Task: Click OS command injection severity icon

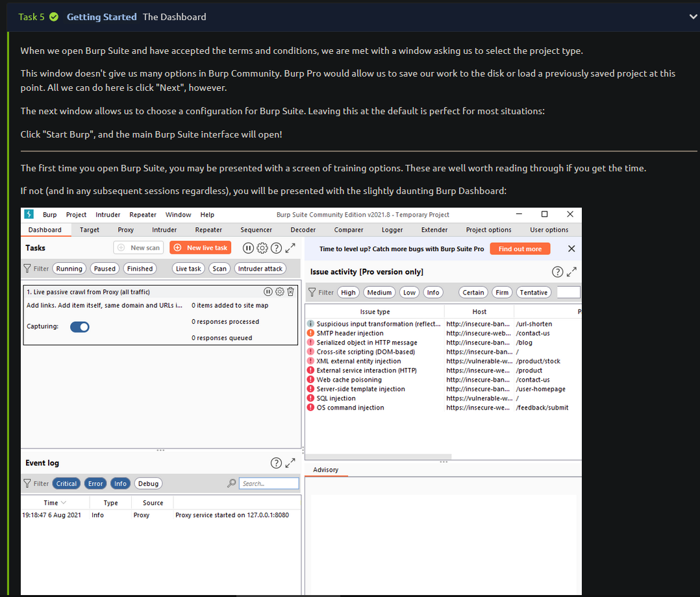Action: (x=310, y=408)
